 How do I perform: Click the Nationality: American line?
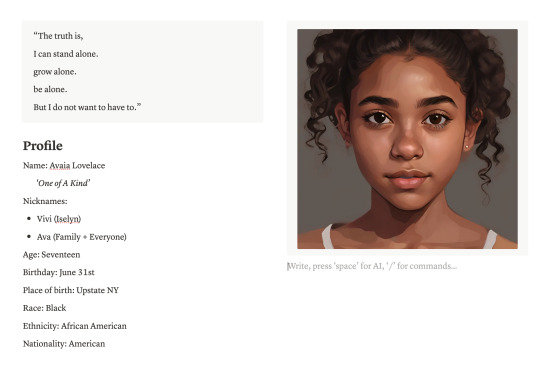click(x=64, y=344)
